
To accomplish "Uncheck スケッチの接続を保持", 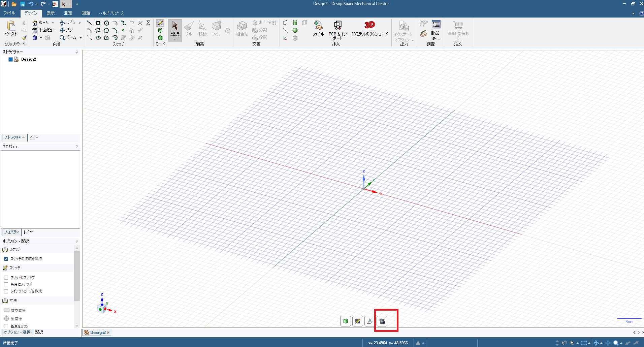I will click(6, 259).
